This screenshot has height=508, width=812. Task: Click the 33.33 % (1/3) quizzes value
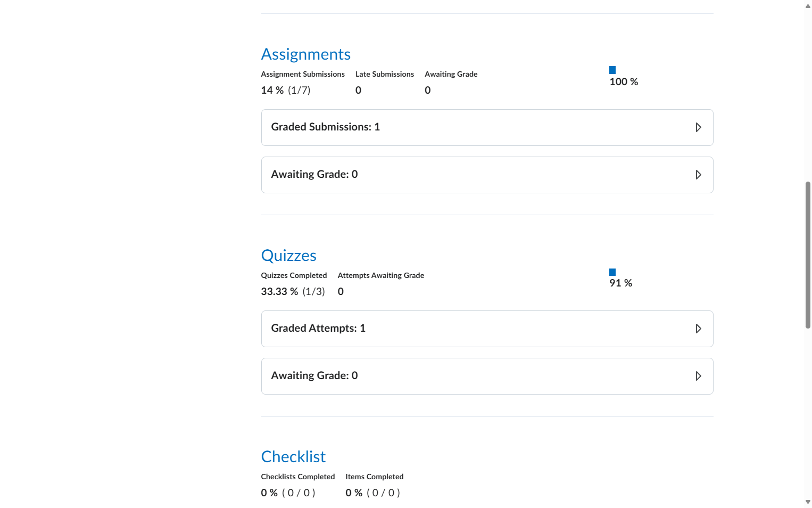click(293, 292)
